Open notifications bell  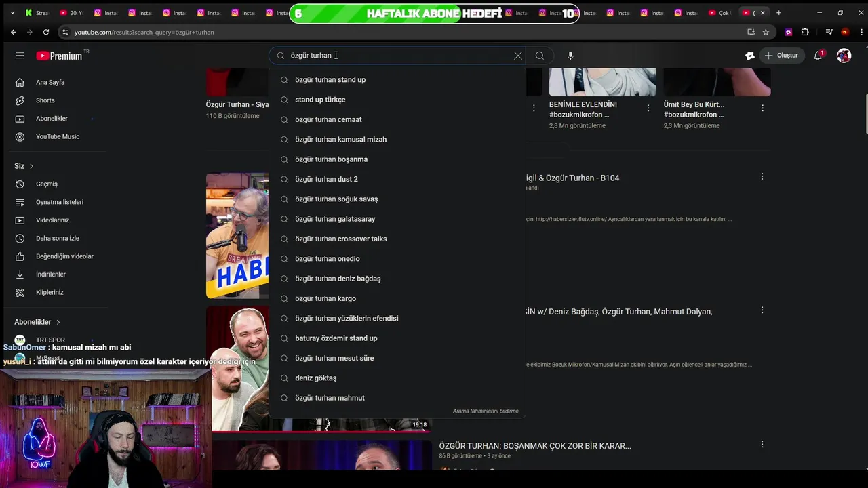pyautogui.click(x=818, y=56)
